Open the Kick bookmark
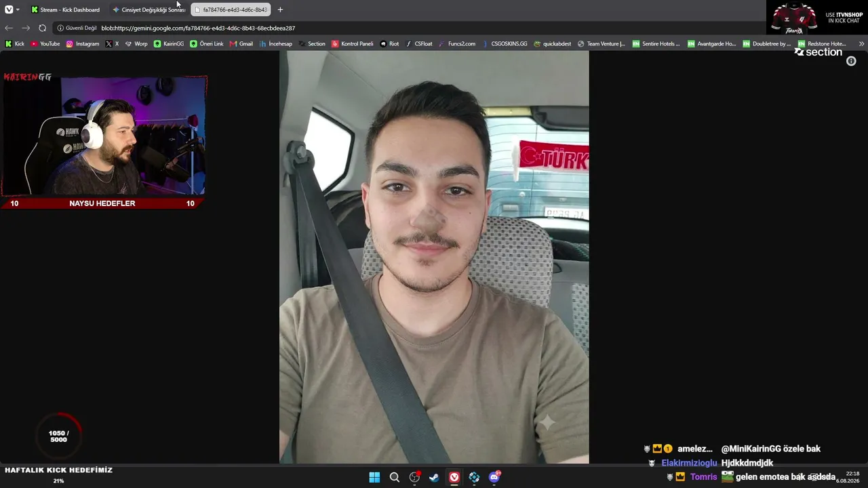Viewport: 868px width, 488px height. coord(15,43)
